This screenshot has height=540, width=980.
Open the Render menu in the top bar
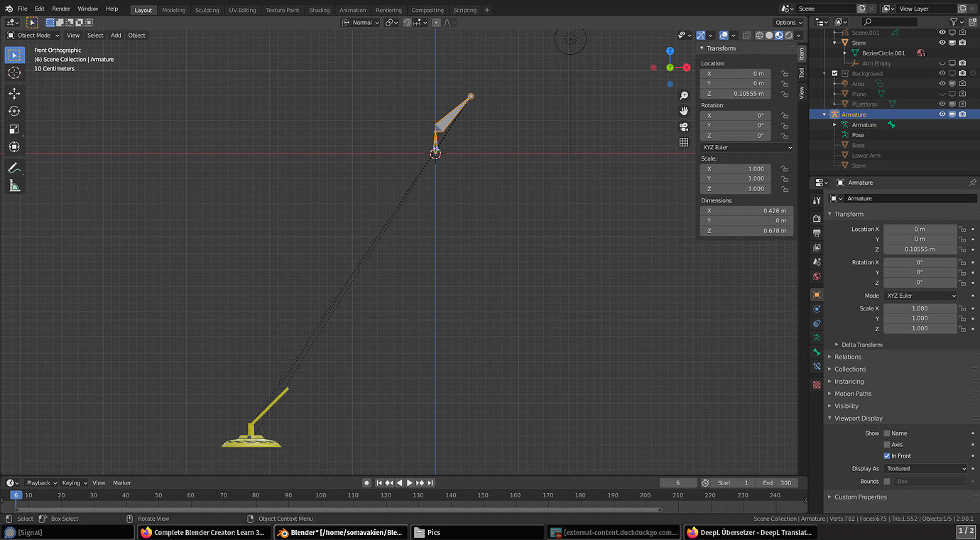tap(61, 8)
